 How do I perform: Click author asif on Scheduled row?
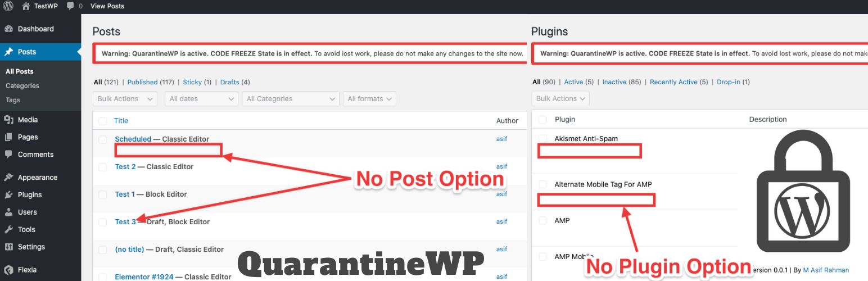501,139
